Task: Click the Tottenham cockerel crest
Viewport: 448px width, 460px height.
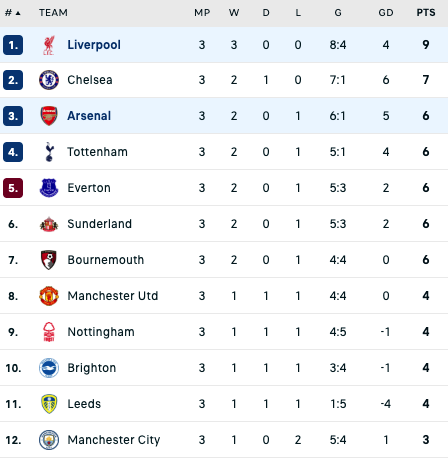Action: tap(49, 152)
